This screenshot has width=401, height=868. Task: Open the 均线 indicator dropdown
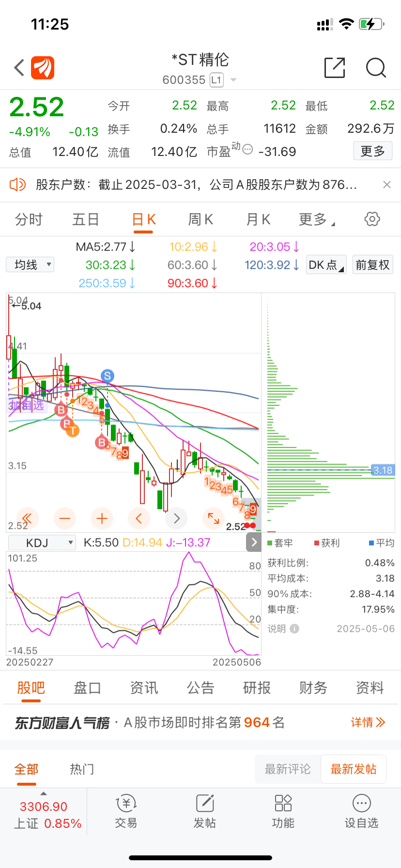click(30, 264)
